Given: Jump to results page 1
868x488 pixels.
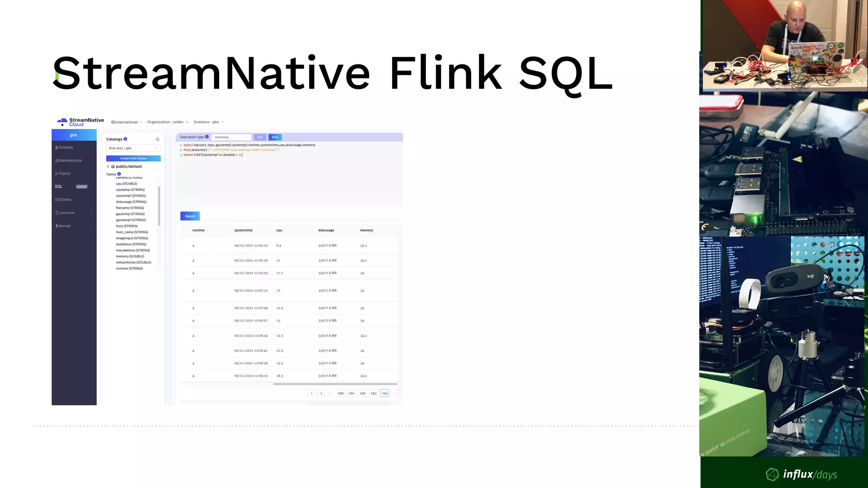Looking at the screenshot, I should pos(321,393).
